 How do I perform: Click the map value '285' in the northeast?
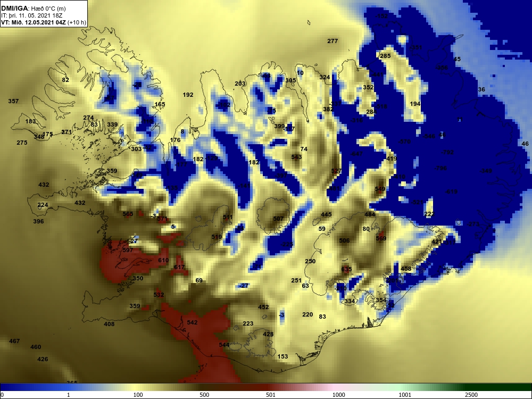click(x=385, y=56)
